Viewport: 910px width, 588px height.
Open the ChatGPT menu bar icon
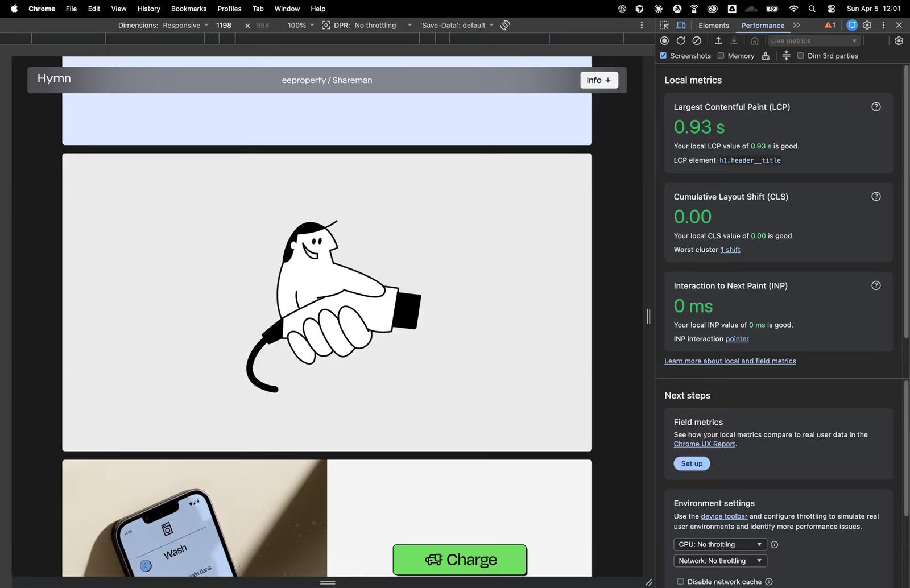[x=622, y=9]
